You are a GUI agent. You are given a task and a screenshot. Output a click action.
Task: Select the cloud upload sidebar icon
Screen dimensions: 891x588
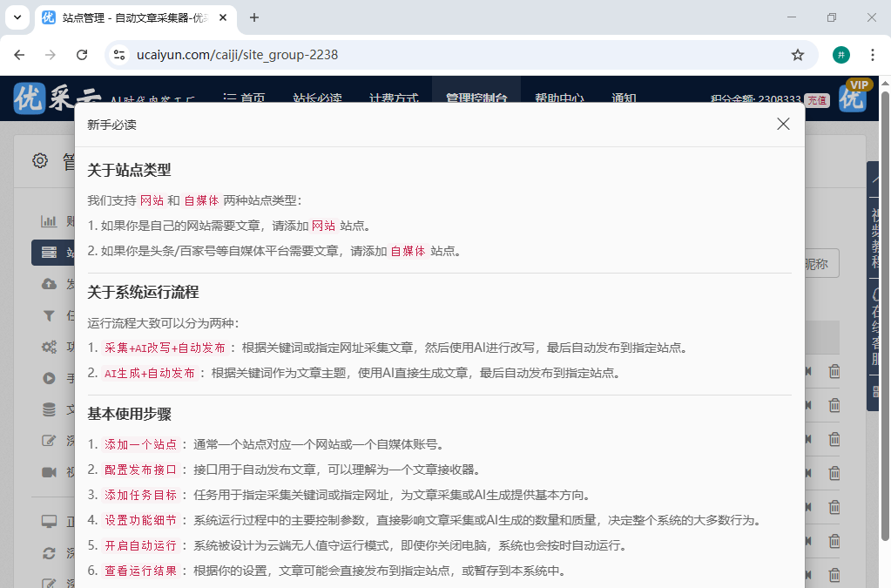click(x=50, y=284)
